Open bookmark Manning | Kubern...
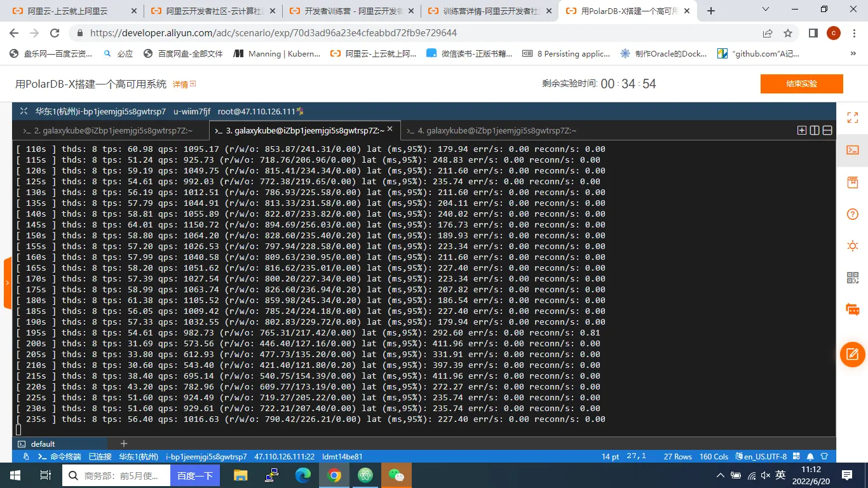Screen dimensions: 868x488 click(277, 54)
